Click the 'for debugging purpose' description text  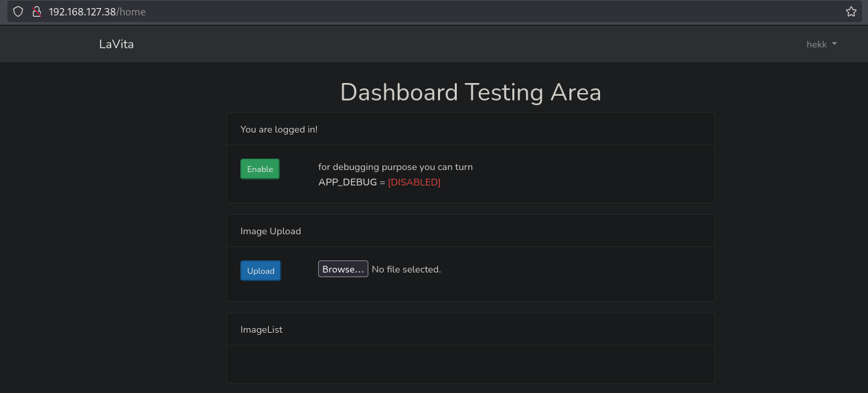(x=395, y=167)
